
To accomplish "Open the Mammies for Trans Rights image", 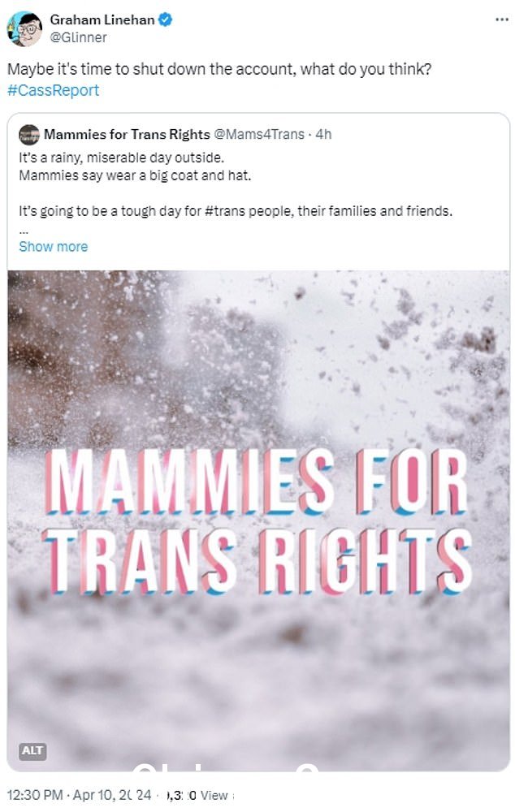I will [x=258, y=520].
